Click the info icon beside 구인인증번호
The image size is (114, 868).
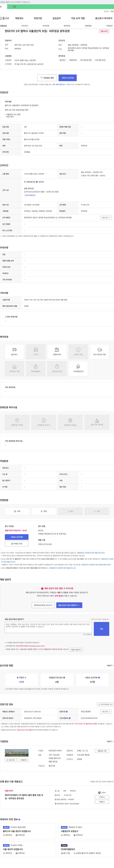70,718
